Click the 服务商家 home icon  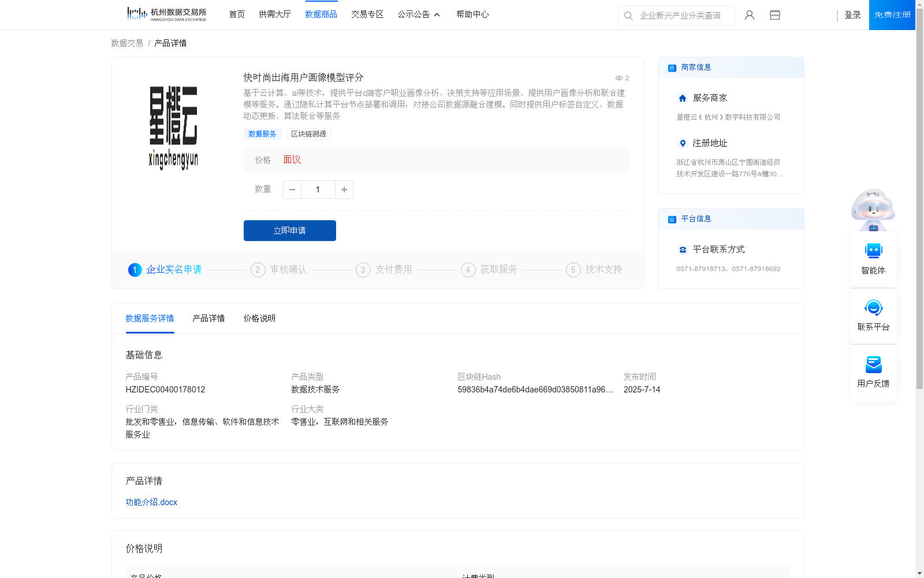click(x=683, y=98)
